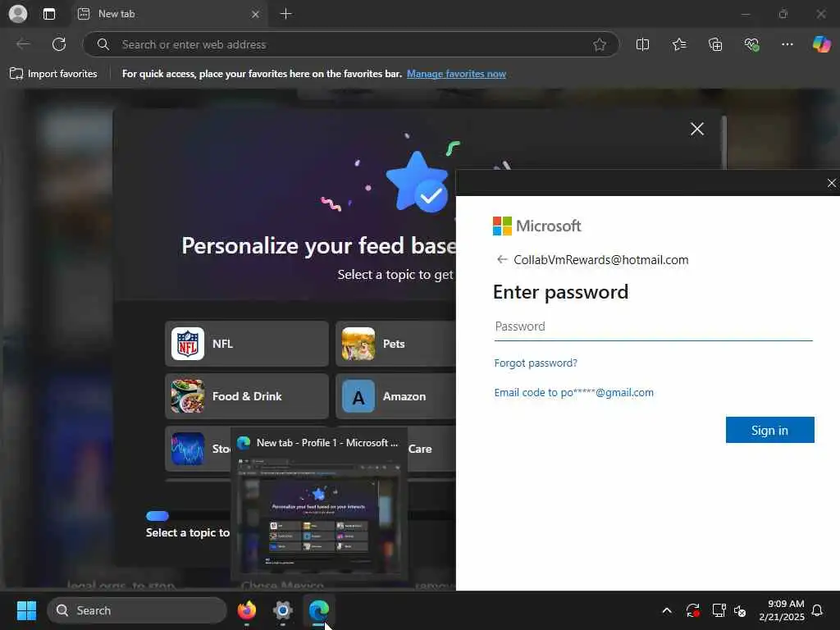Click the NFL logo icon
Viewport: 840px width, 630px height.
(x=188, y=344)
